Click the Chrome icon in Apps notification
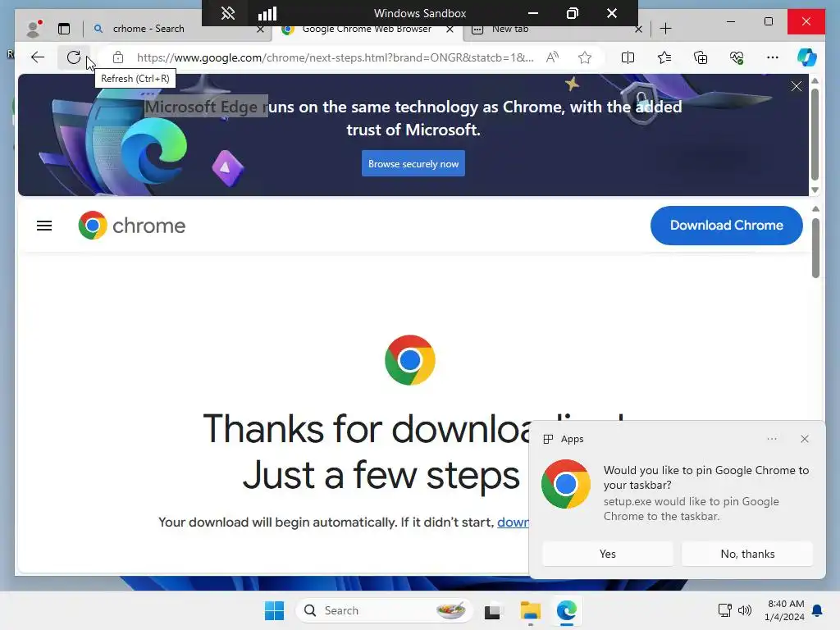This screenshot has width=840, height=630. click(566, 484)
